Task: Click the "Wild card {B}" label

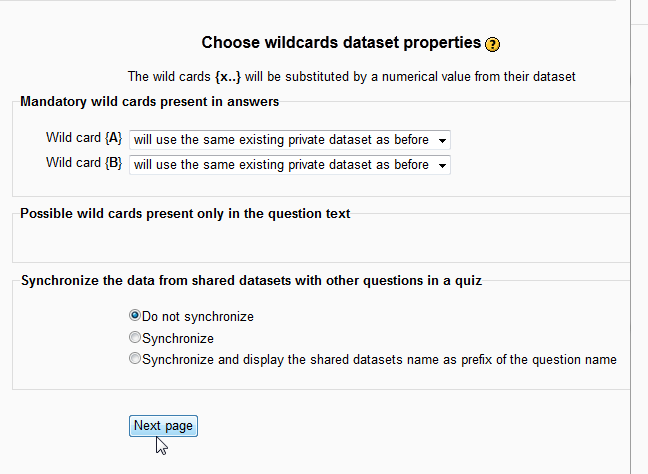Action: (84, 163)
